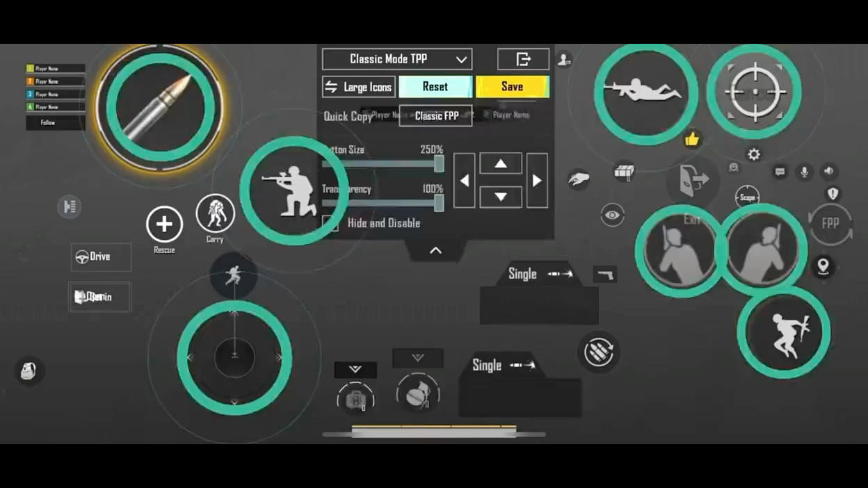
Task: Select the right lean peek button
Action: (763, 250)
